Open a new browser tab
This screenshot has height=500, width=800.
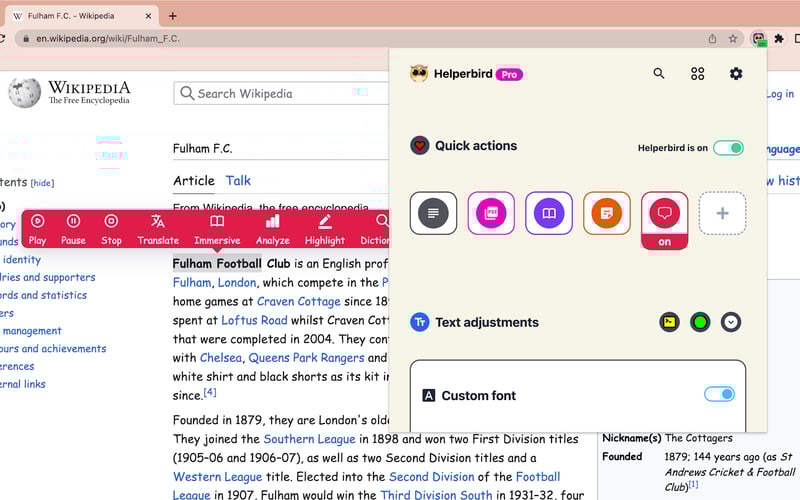(172, 16)
